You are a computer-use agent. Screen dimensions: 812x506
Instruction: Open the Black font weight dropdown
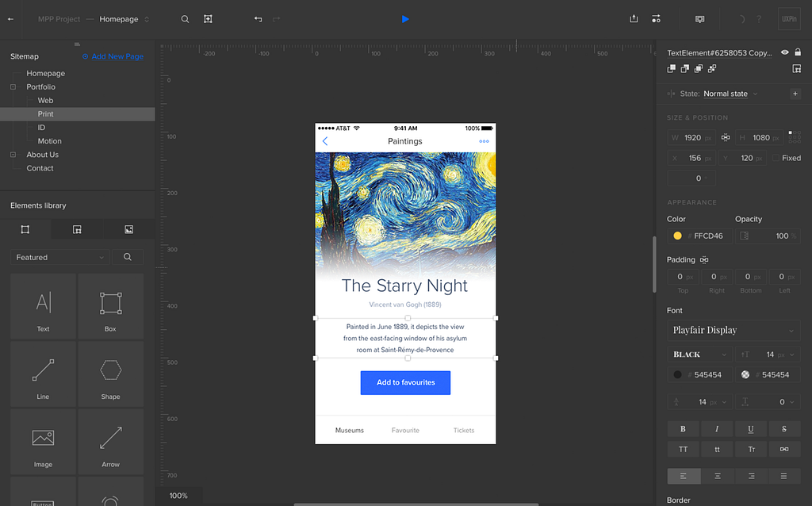(x=699, y=355)
